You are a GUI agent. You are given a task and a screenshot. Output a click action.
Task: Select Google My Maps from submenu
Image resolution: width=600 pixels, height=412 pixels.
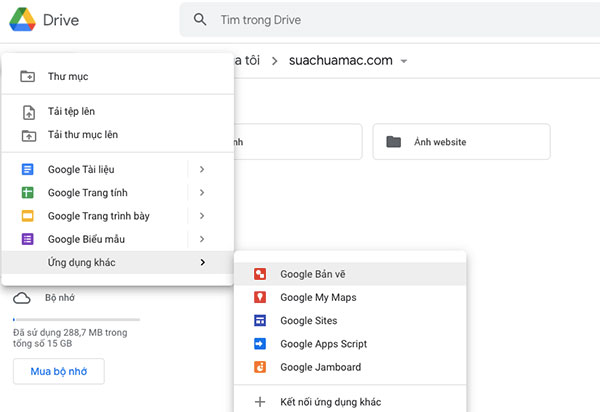pos(350,297)
